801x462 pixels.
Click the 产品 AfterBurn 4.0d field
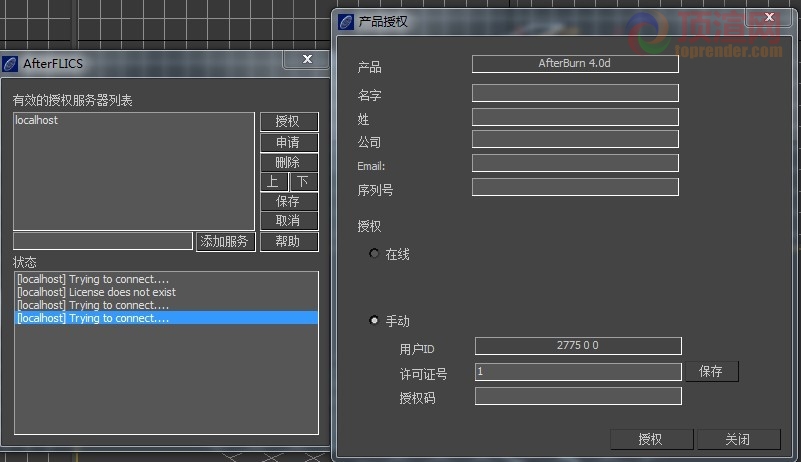click(575, 64)
